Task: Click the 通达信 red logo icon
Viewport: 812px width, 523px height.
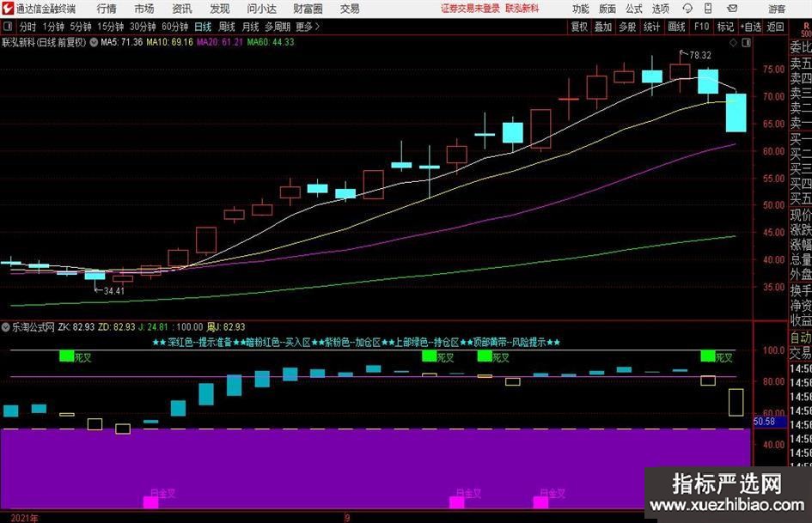Action: 8,9
